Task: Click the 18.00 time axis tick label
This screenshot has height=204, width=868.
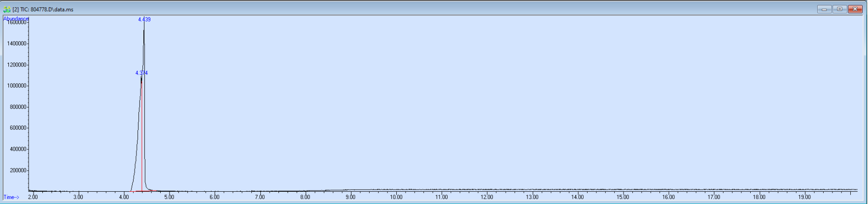Action: pyautogui.click(x=759, y=197)
